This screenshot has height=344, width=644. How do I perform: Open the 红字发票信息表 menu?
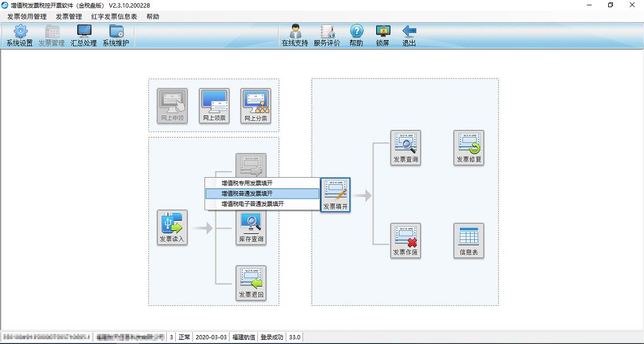pyautogui.click(x=114, y=17)
